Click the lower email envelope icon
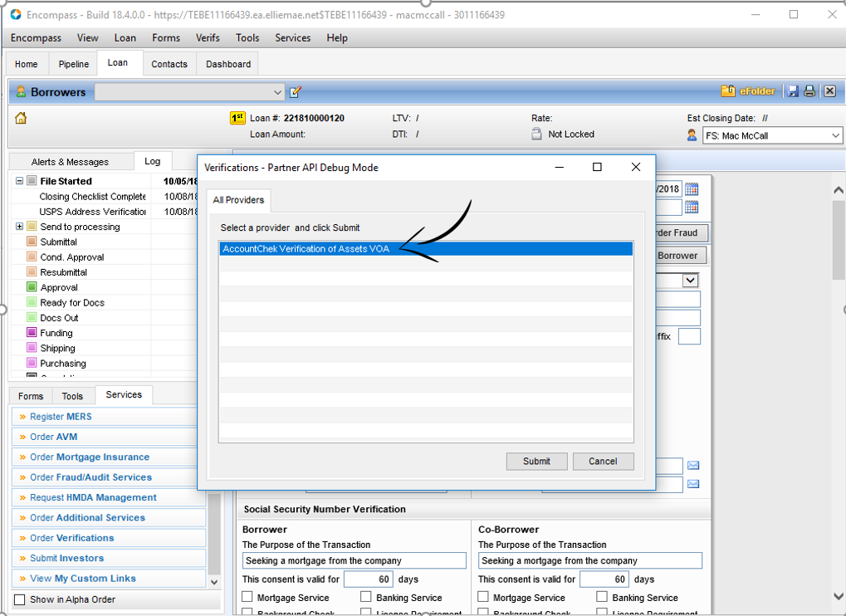Image resolution: width=846 pixels, height=616 pixels. point(693,484)
